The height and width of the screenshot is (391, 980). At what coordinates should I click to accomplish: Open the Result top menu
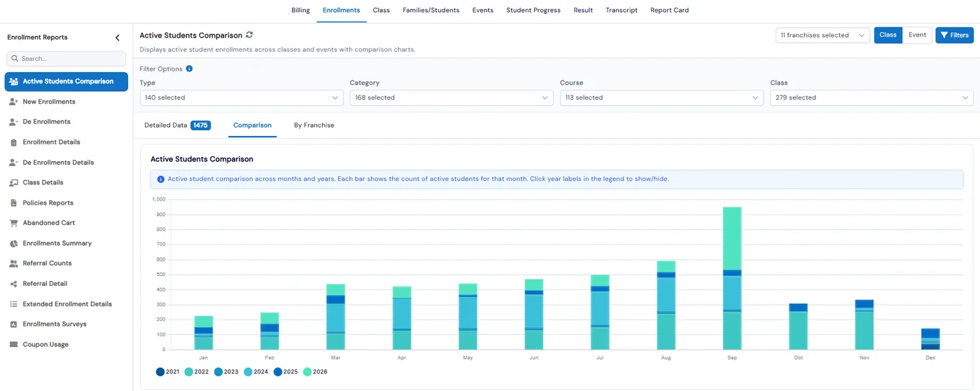pyautogui.click(x=583, y=11)
